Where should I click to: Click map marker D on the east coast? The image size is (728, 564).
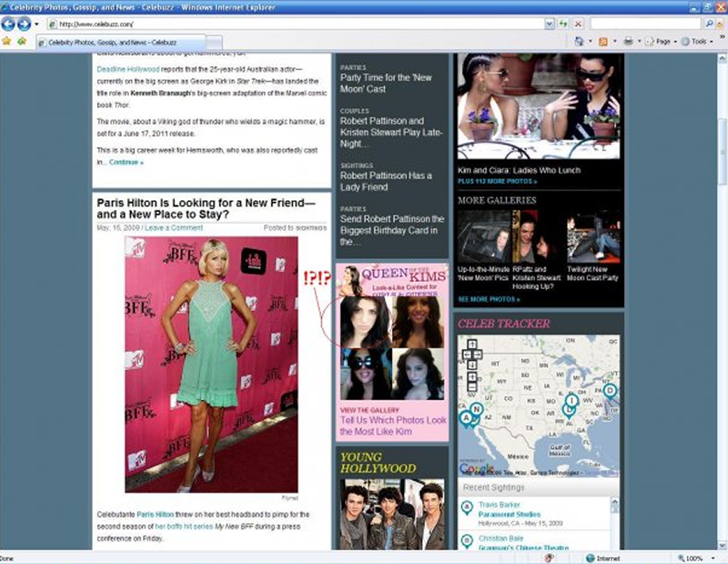click(x=610, y=391)
